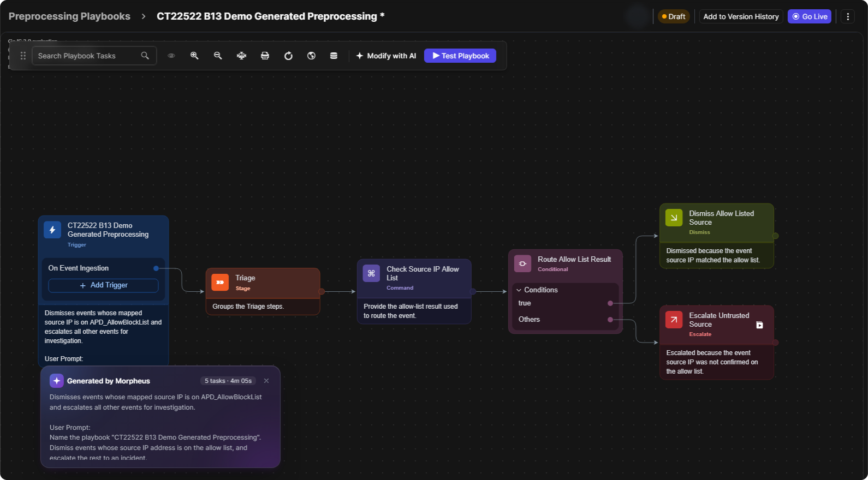Click the Dismiss Allow Listed Source icon
The height and width of the screenshot is (480, 868).
(x=674, y=218)
